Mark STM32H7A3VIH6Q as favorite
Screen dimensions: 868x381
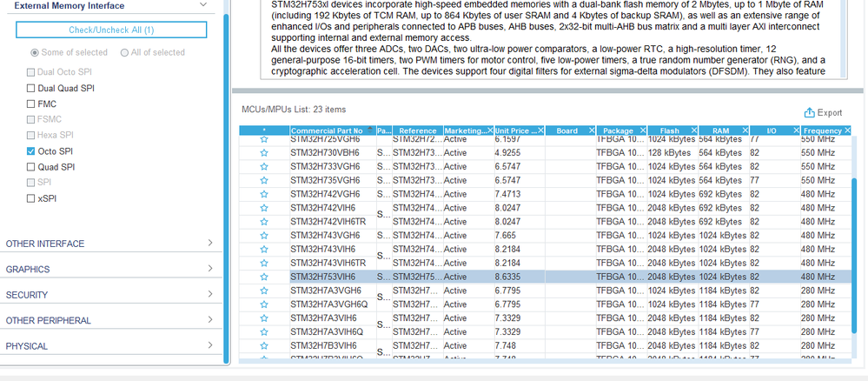click(x=264, y=331)
